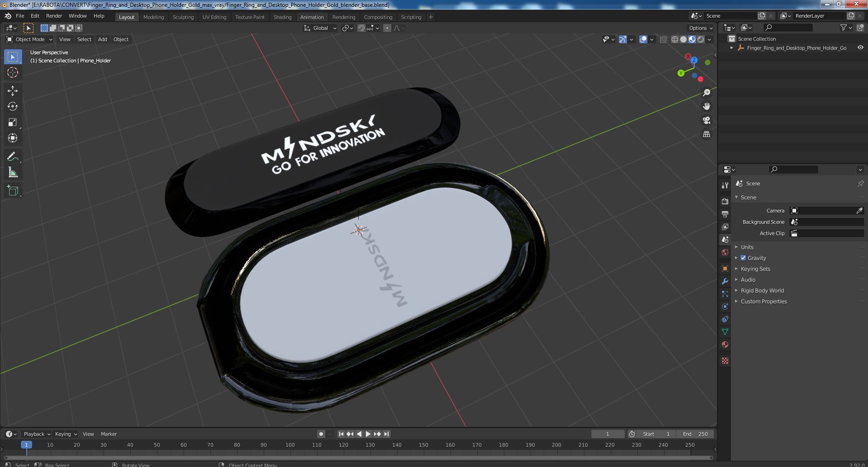Switch to UV Editing workspace tab

pos(214,17)
